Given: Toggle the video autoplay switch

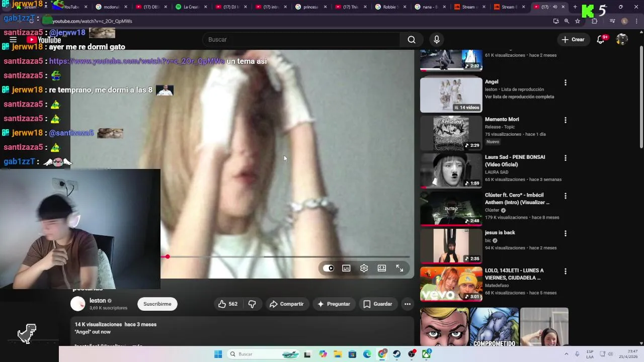Looking at the screenshot, I should tap(329, 268).
